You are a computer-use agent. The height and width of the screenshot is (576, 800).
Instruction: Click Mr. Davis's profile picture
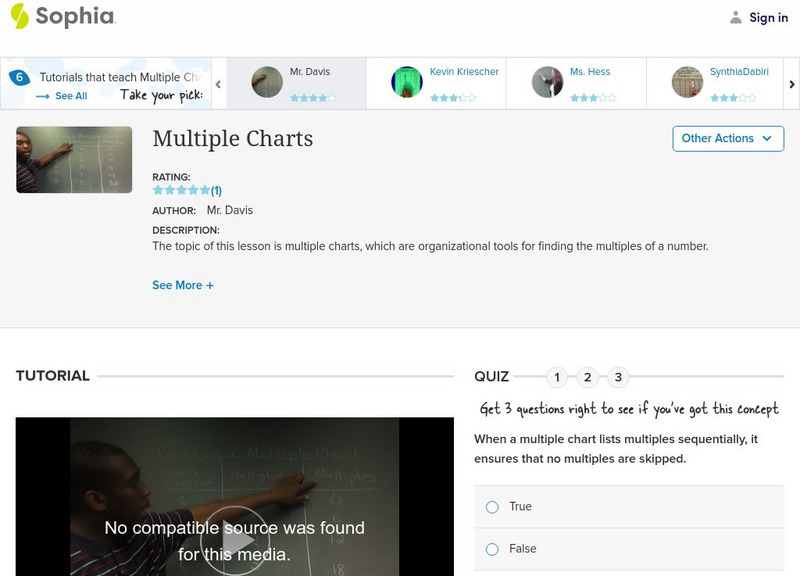coord(266,80)
